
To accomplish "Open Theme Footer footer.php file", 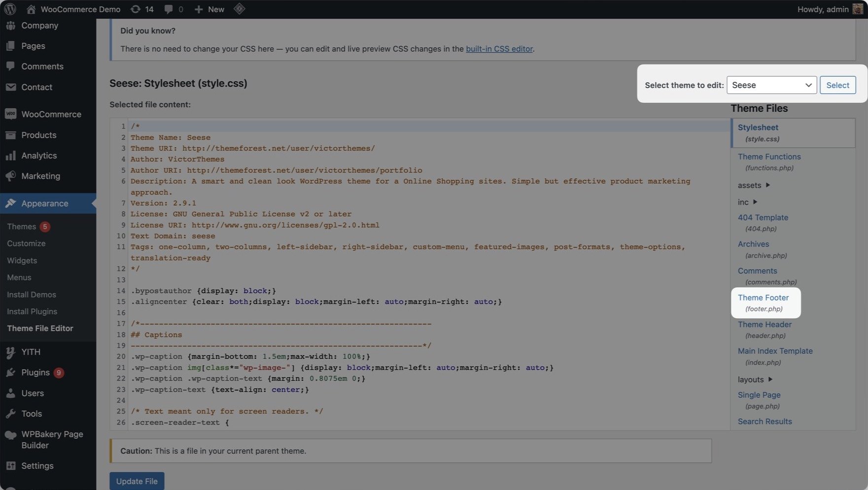I will [763, 303].
